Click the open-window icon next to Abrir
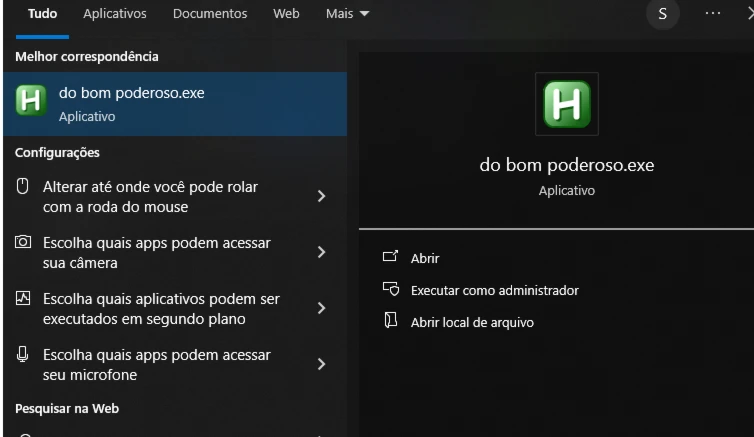 tap(390, 256)
